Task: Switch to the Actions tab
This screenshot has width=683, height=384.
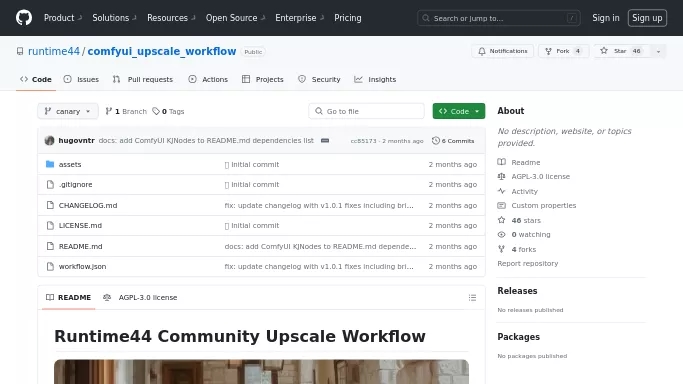Action: (x=208, y=80)
